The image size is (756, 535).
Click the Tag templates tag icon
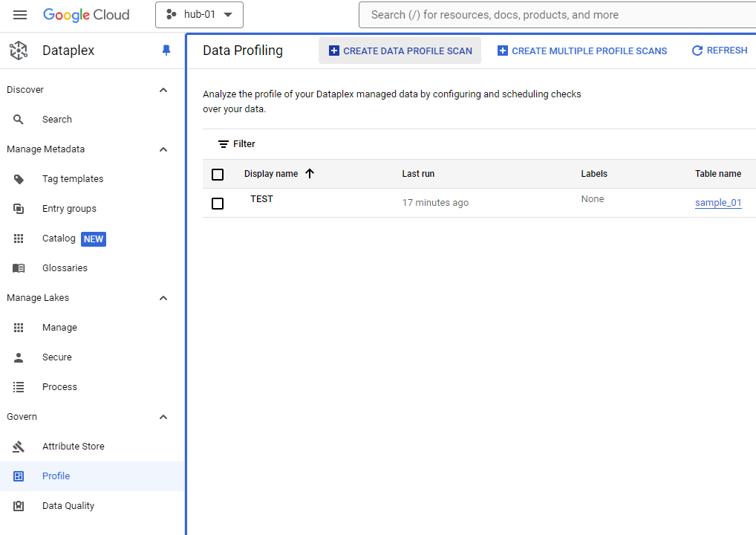pos(19,180)
